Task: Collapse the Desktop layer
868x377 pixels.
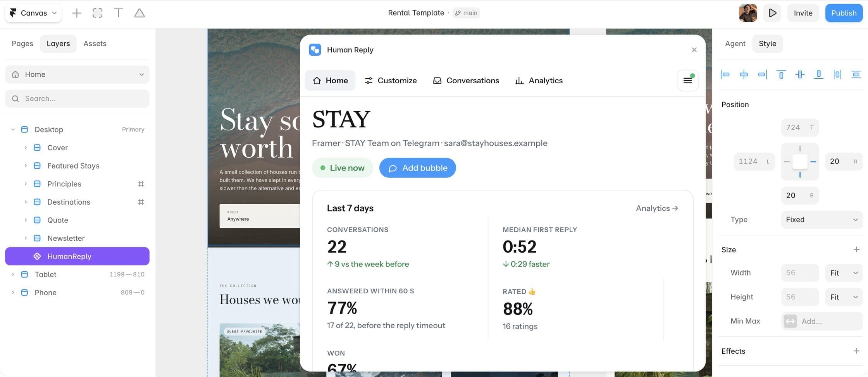Action: tap(13, 129)
